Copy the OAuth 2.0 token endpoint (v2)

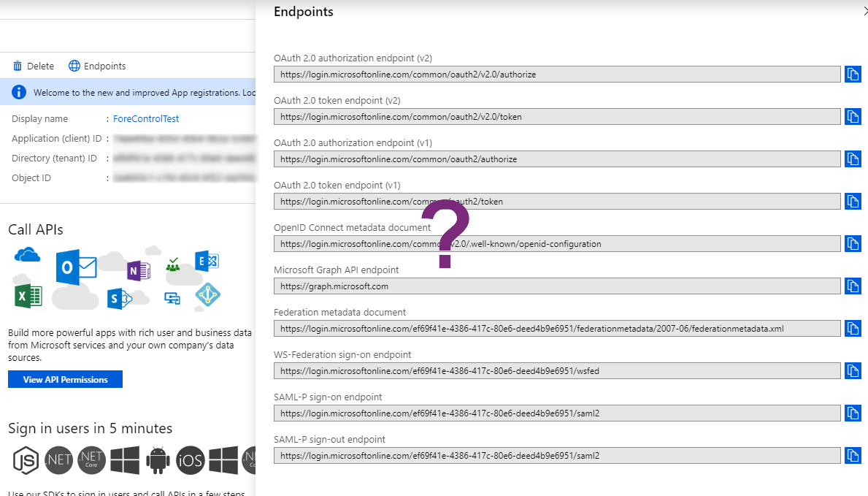tap(853, 116)
